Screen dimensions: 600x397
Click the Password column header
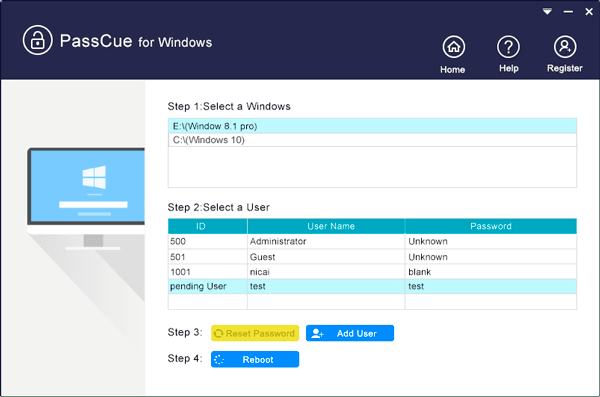tap(491, 226)
